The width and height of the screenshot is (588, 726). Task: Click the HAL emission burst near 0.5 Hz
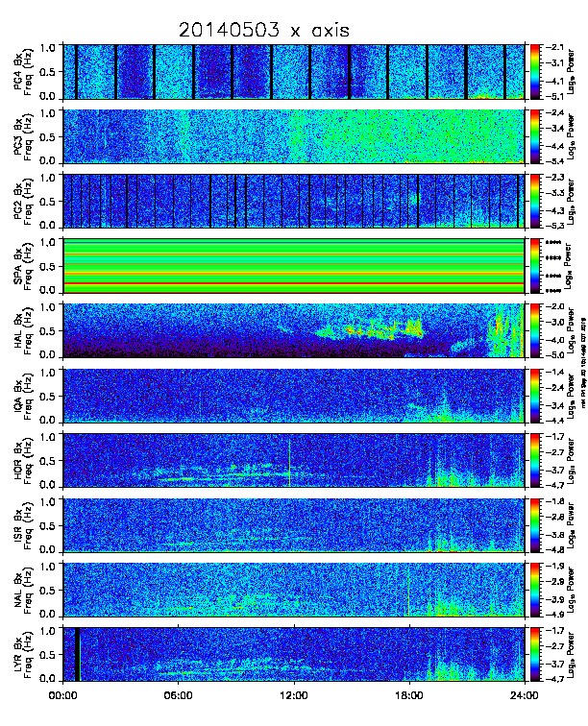click(x=371, y=329)
